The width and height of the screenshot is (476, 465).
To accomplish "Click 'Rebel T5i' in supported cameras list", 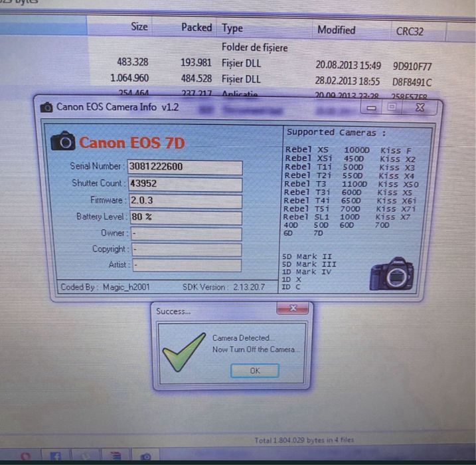I will pyautogui.click(x=306, y=209).
